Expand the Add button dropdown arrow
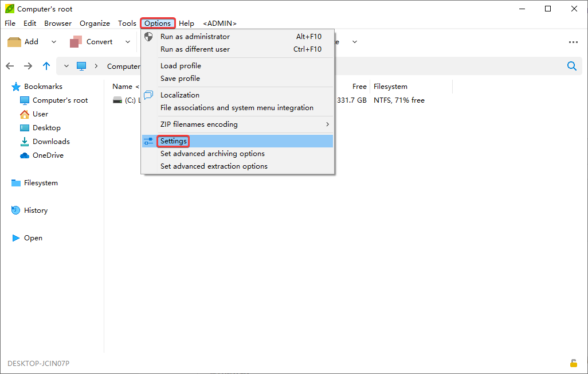588x374 pixels. 54,42
